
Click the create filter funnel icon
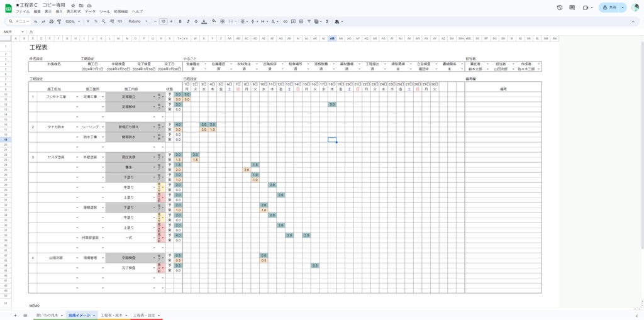(x=309, y=21)
